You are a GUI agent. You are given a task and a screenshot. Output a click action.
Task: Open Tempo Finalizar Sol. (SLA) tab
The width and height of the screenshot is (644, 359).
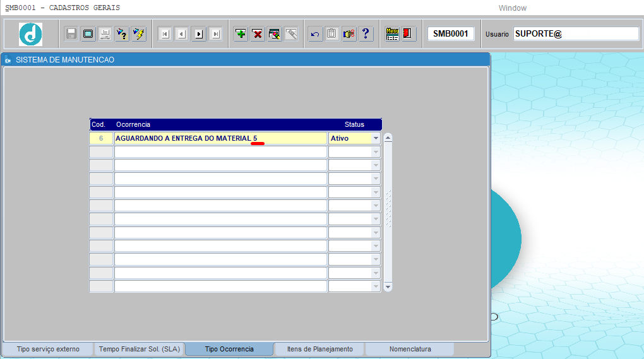tap(140, 349)
